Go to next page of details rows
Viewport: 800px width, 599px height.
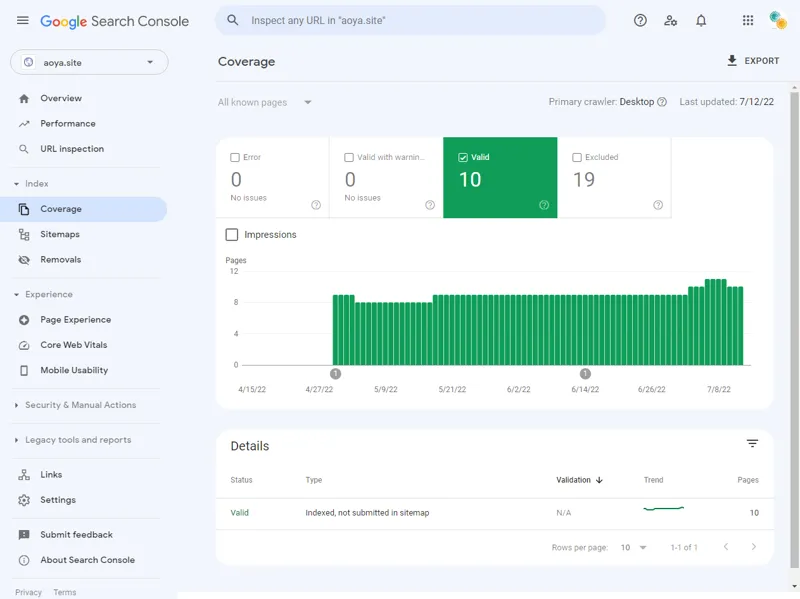(754, 547)
